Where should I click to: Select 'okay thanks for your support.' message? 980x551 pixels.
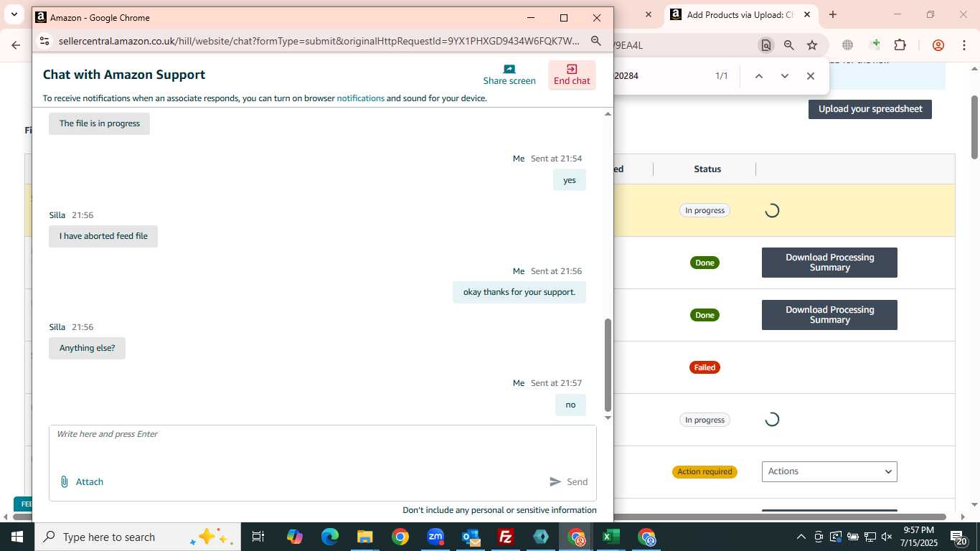tap(519, 292)
